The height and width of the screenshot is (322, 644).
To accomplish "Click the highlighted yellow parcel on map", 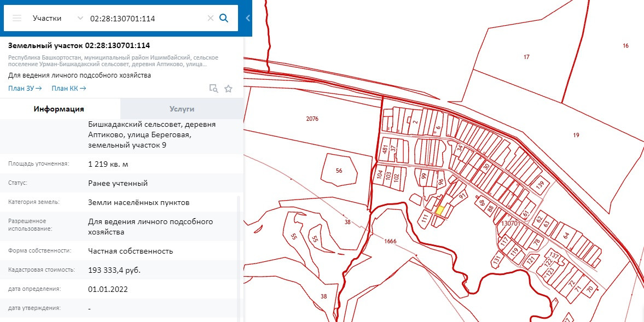I will pyautogui.click(x=439, y=211).
